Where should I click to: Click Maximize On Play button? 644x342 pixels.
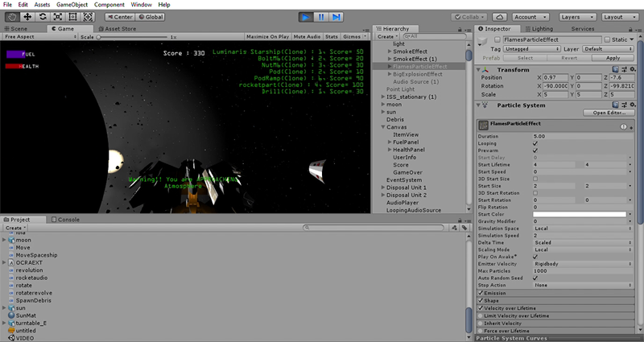[x=268, y=36]
